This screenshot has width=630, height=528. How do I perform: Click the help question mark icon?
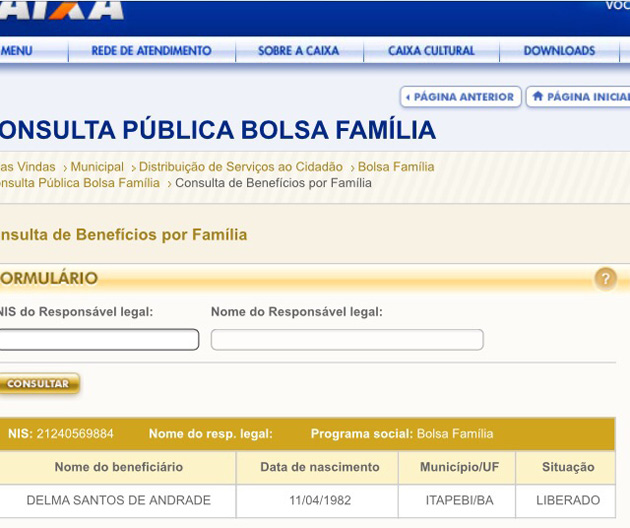(x=605, y=279)
